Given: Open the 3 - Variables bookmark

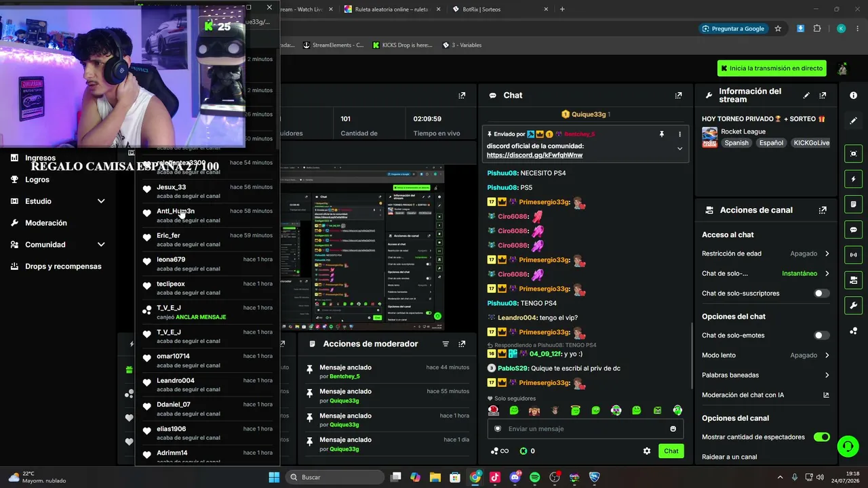Looking at the screenshot, I should pos(462,45).
